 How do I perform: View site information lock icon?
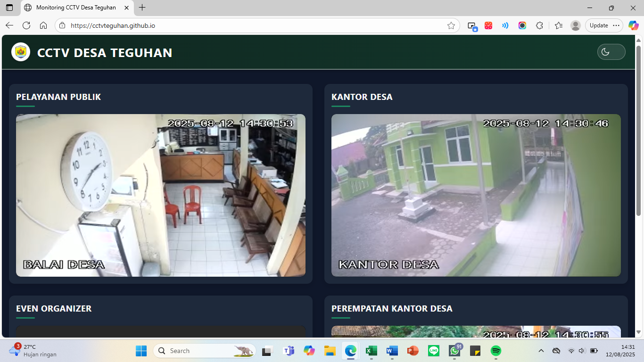(62, 25)
